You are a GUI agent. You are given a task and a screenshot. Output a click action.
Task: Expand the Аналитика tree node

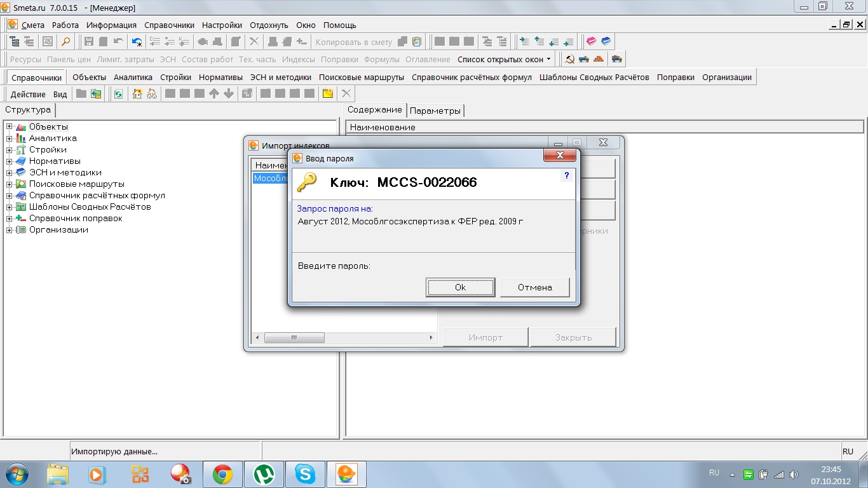10,139
